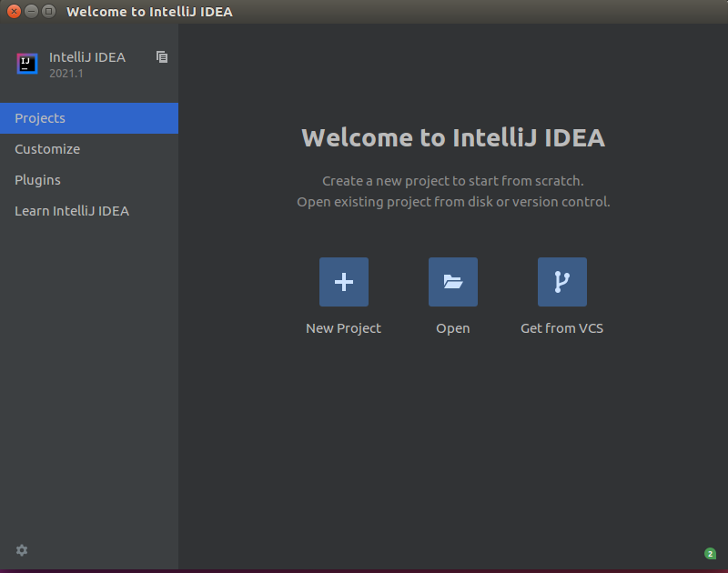This screenshot has height=573, width=728.
Task: Click the green notifications badge
Action: (710, 554)
